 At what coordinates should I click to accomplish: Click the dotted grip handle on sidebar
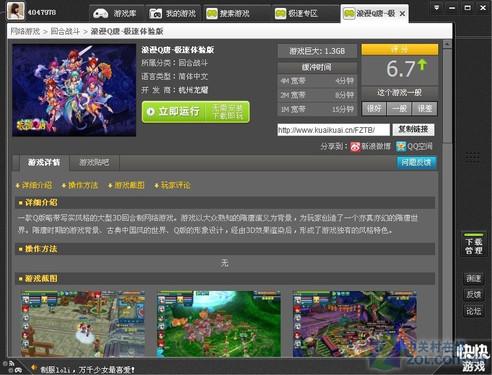472,157
